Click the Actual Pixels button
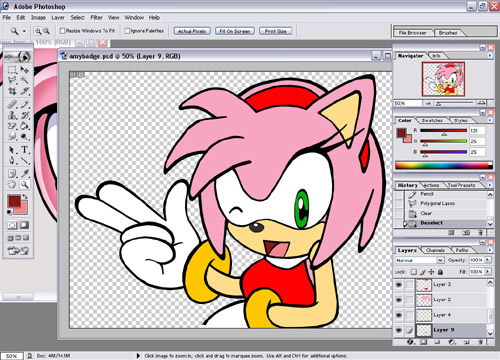Image resolution: width=500 pixels, height=360 pixels. tap(192, 31)
